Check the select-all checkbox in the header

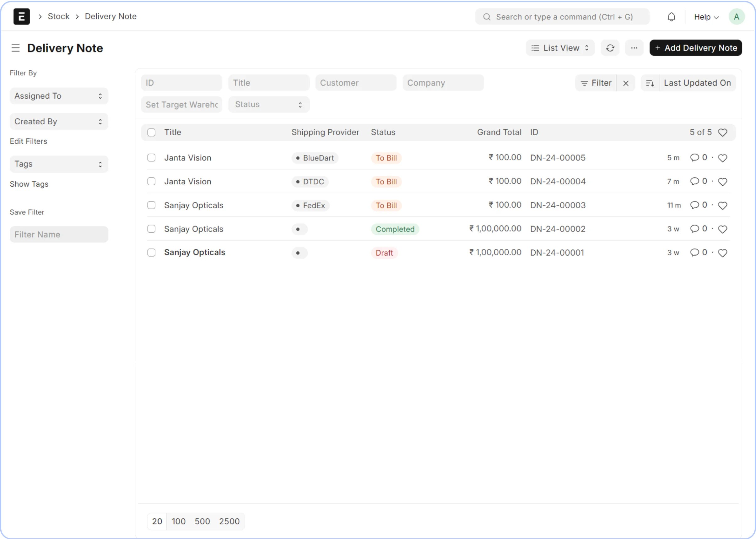pos(151,133)
